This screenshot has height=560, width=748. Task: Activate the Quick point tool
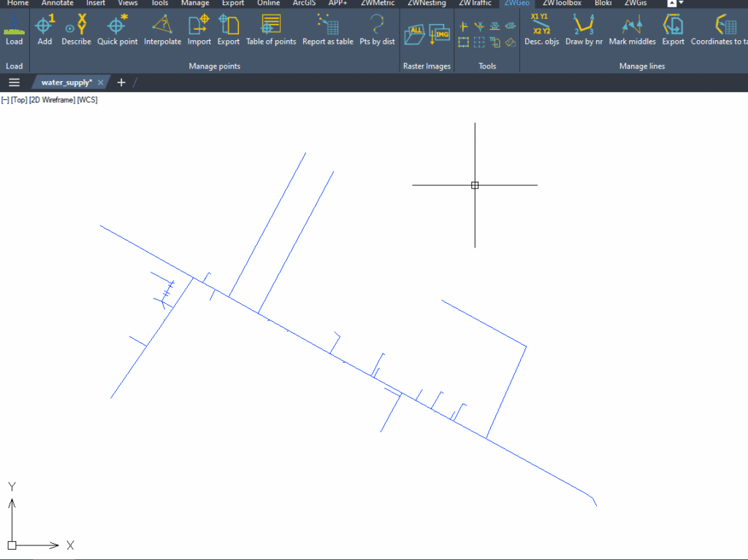(118, 30)
